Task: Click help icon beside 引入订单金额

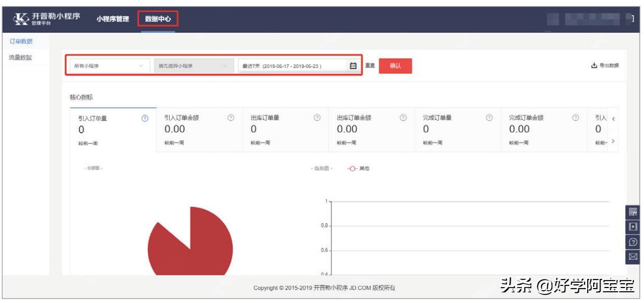Action: (x=231, y=118)
